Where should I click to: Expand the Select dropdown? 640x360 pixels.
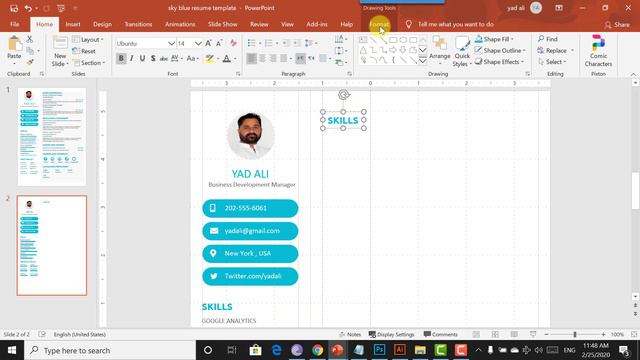552,62
